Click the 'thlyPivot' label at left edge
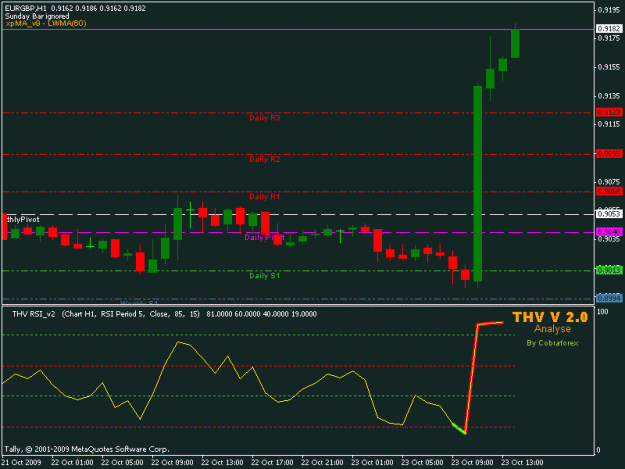The width and height of the screenshot is (625, 469). coord(23,220)
